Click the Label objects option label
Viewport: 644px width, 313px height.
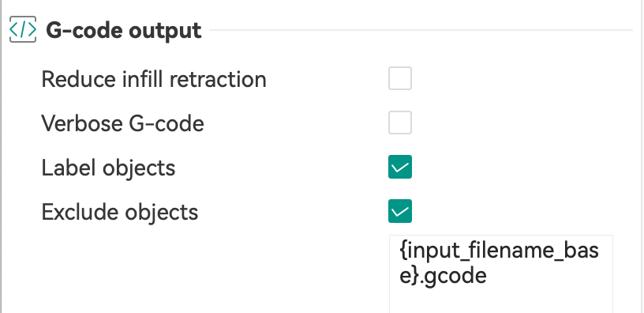[108, 168]
